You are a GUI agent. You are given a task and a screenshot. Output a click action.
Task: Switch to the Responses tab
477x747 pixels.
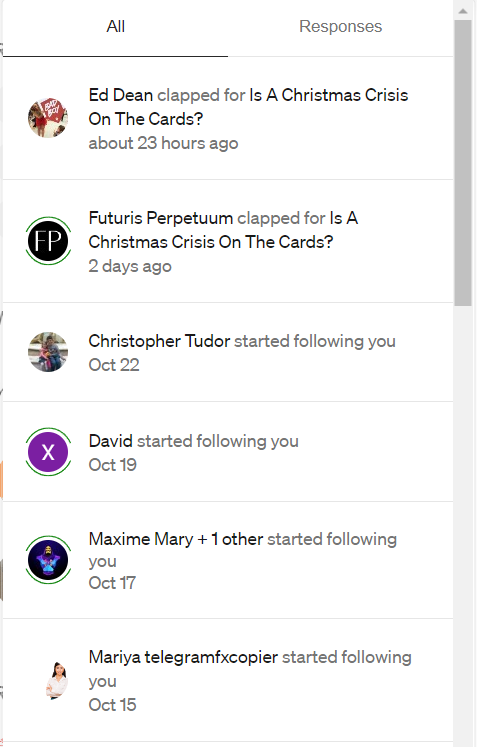340,27
